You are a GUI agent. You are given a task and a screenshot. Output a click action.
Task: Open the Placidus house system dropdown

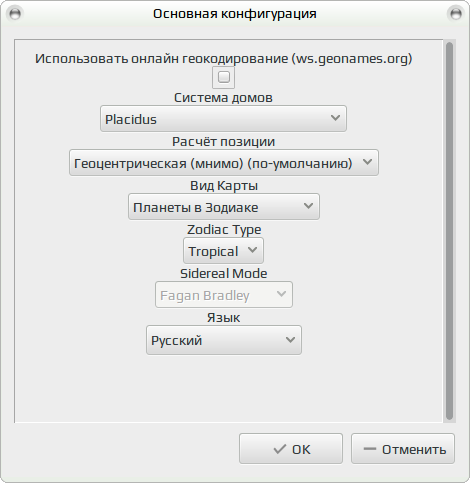point(223,119)
